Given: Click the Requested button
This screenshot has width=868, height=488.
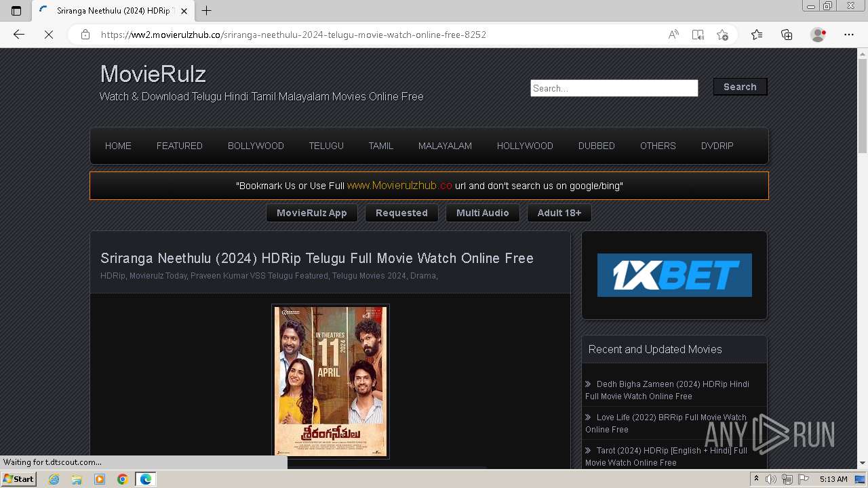Looking at the screenshot, I should [x=401, y=213].
